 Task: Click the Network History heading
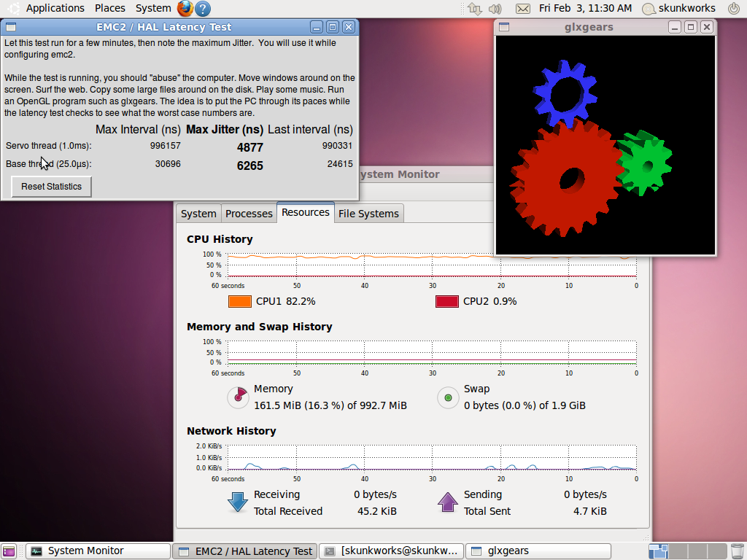tap(231, 431)
